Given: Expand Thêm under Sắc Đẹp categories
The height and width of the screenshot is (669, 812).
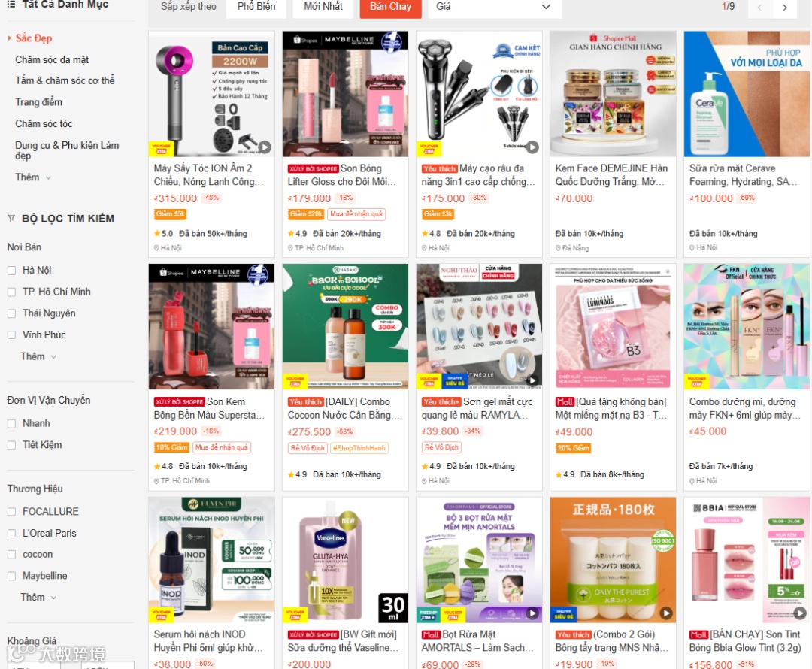Looking at the screenshot, I should 33,177.
